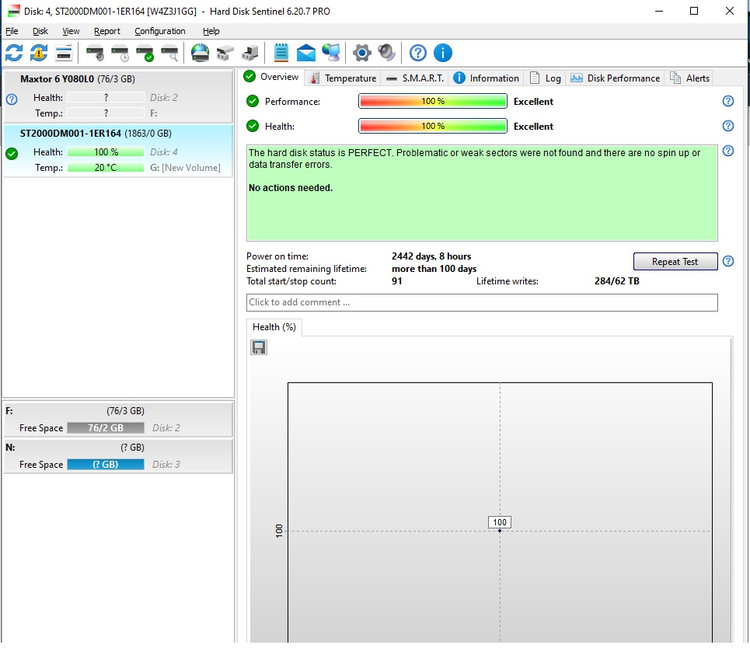Select the Health (%) graph tab
The width and height of the screenshot is (750, 662).
point(274,327)
